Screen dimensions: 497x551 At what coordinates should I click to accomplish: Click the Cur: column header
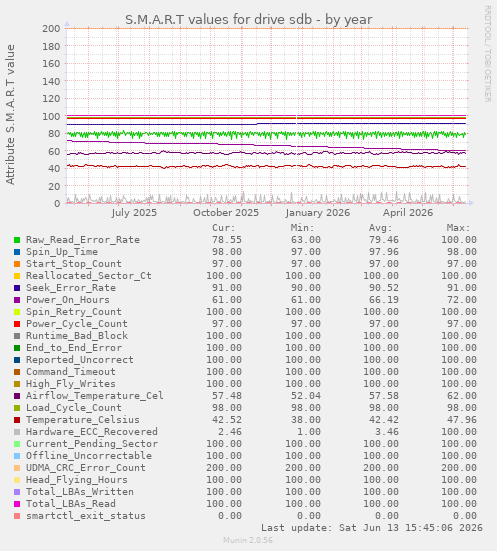[224, 228]
